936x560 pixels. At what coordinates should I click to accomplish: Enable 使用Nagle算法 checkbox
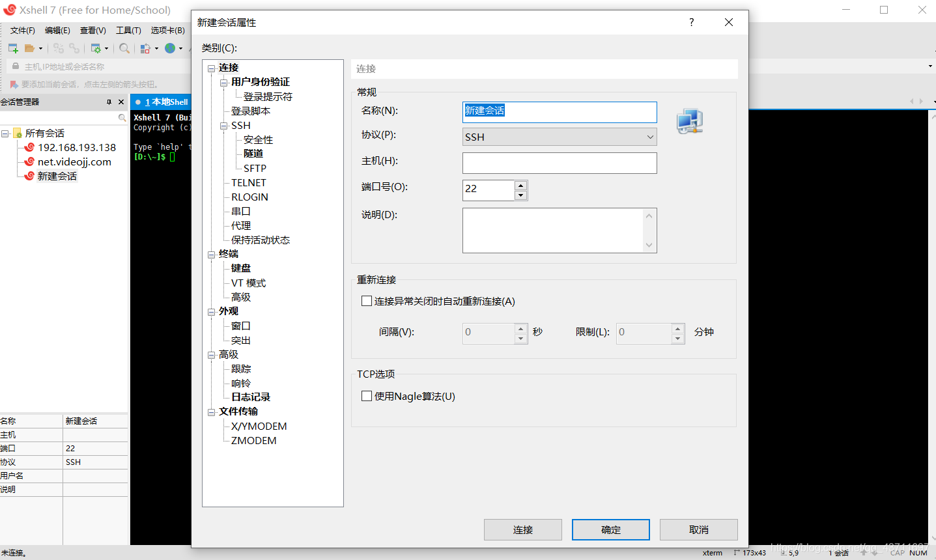[367, 396]
